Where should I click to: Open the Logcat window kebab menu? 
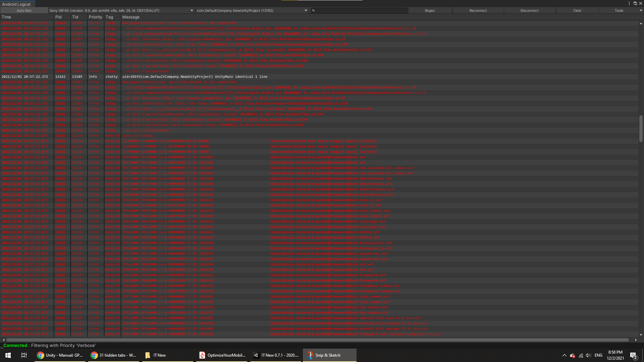point(629,3)
